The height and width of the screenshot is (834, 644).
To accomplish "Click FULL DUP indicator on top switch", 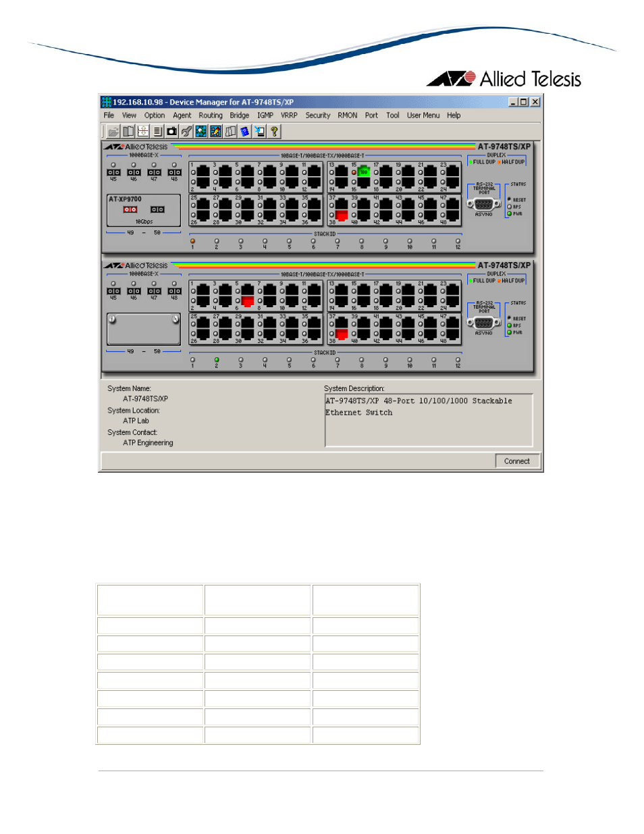I will pos(482,162).
